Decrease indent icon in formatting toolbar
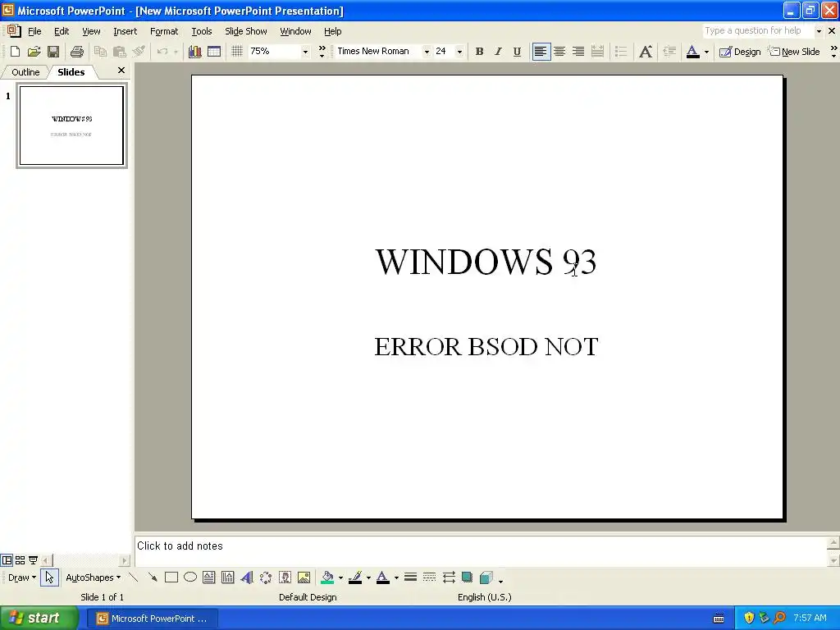Screen dimensions: 840x630 [669, 52]
